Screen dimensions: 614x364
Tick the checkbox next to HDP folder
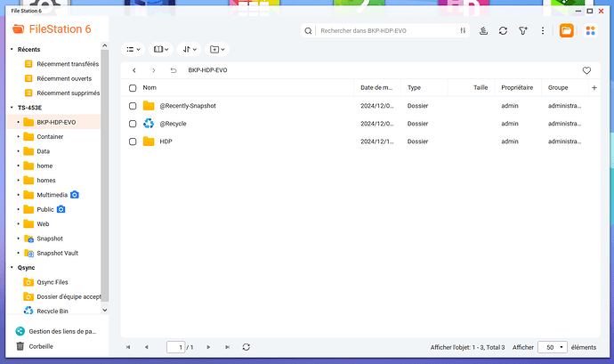pos(133,142)
